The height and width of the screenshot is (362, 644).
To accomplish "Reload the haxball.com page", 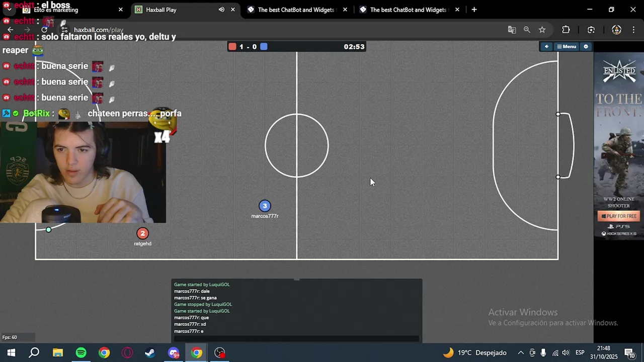I will click(x=44, y=30).
